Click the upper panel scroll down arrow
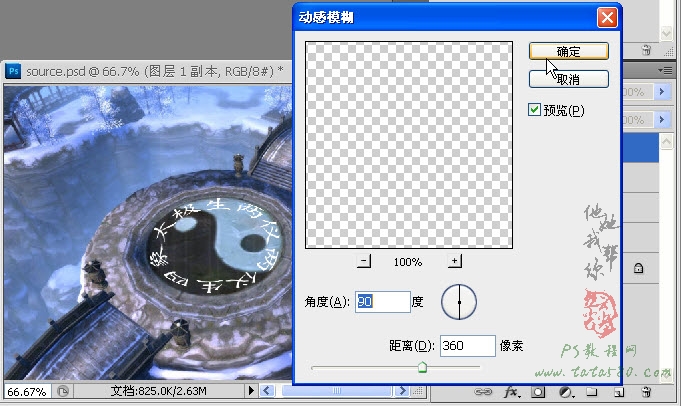 666,33
